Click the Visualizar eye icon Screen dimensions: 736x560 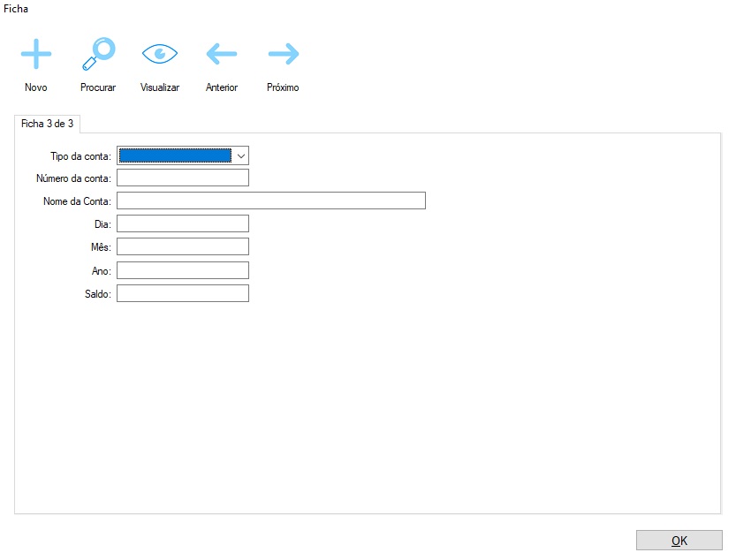point(160,54)
